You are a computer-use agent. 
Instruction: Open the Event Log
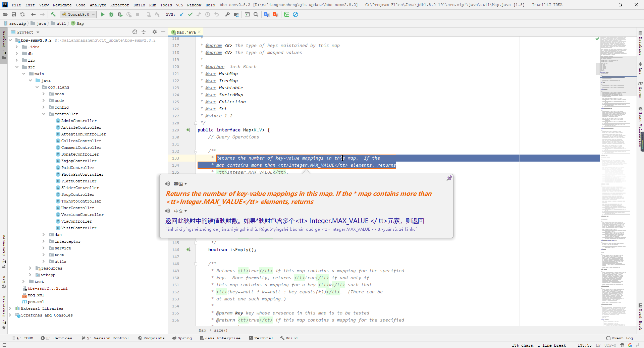point(620,338)
